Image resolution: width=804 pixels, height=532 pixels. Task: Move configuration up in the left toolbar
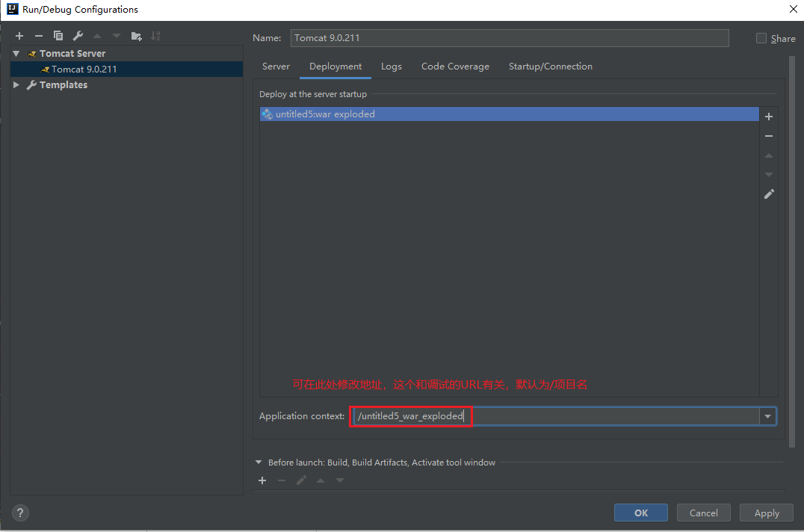[97, 36]
